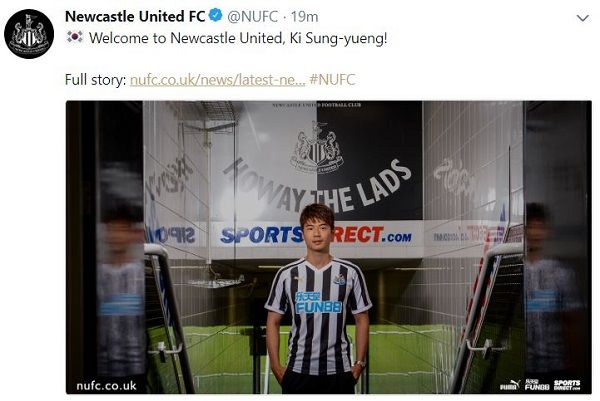600x401 pixels.
Task: Click the FUN88 logo in photo corner
Action: pos(537,385)
